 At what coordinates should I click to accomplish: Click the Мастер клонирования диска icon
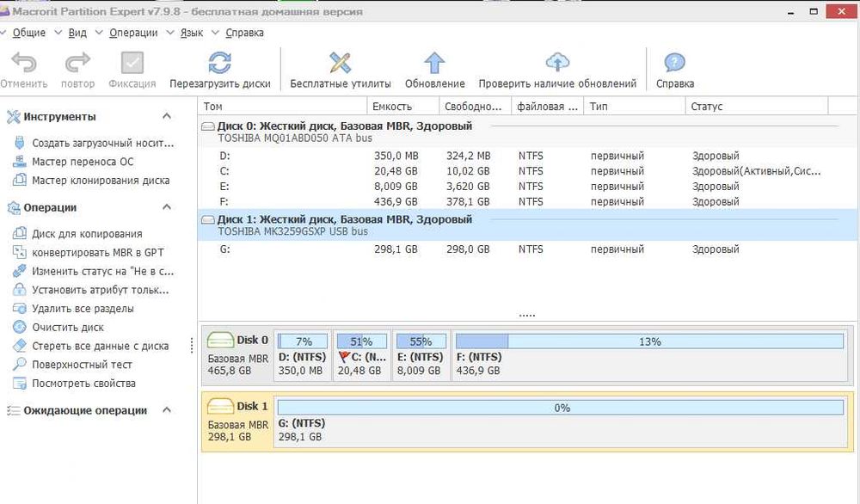pos(19,180)
